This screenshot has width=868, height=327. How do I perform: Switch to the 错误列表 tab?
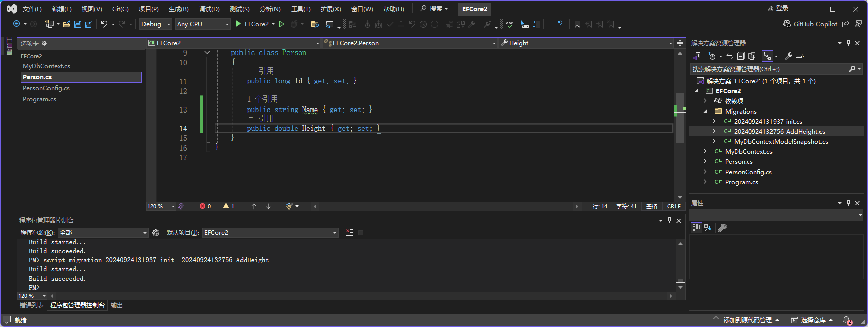point(32,305)
